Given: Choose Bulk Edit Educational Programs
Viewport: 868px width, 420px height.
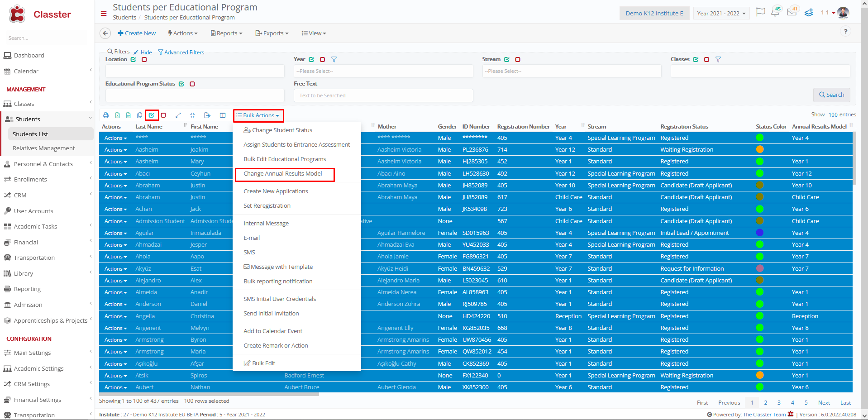Looking at the screenshot, I should pos(285,159).
